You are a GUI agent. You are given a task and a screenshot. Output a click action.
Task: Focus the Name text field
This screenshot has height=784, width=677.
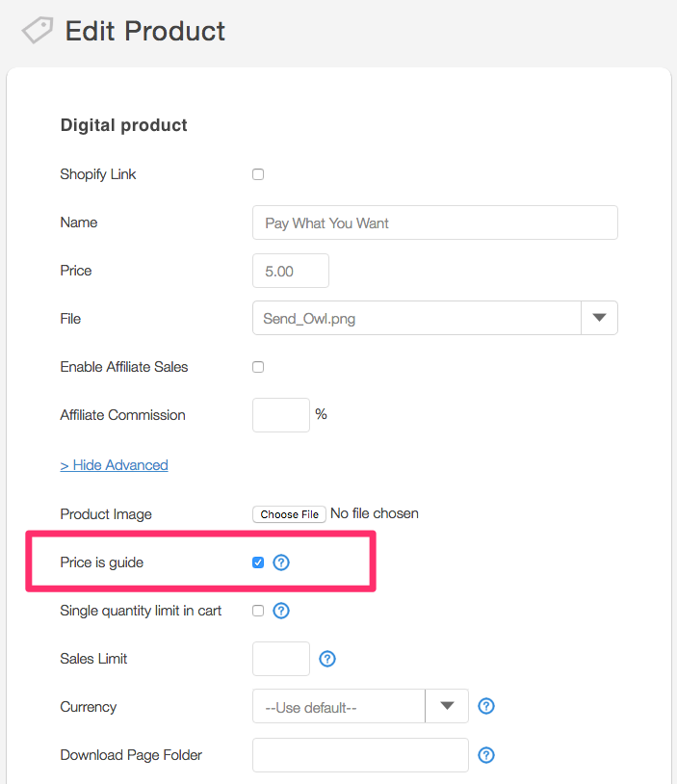coord(434,222)
